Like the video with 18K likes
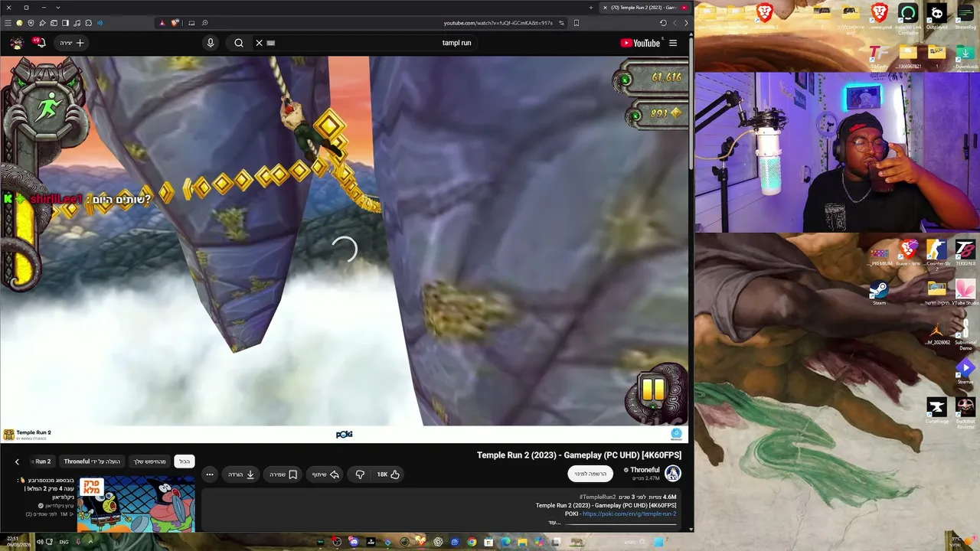Image resolution: width=980 pixels, height=551 pixels. tap(388, 474)
